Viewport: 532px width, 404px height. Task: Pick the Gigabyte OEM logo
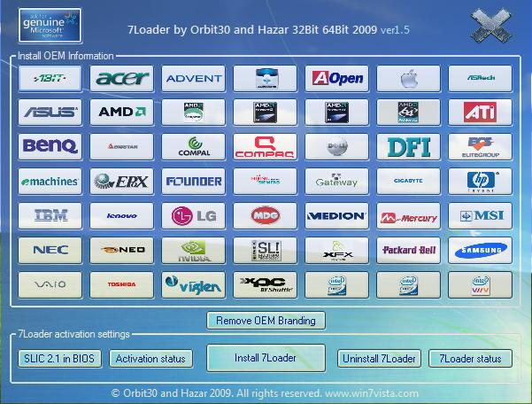[408, 182]
